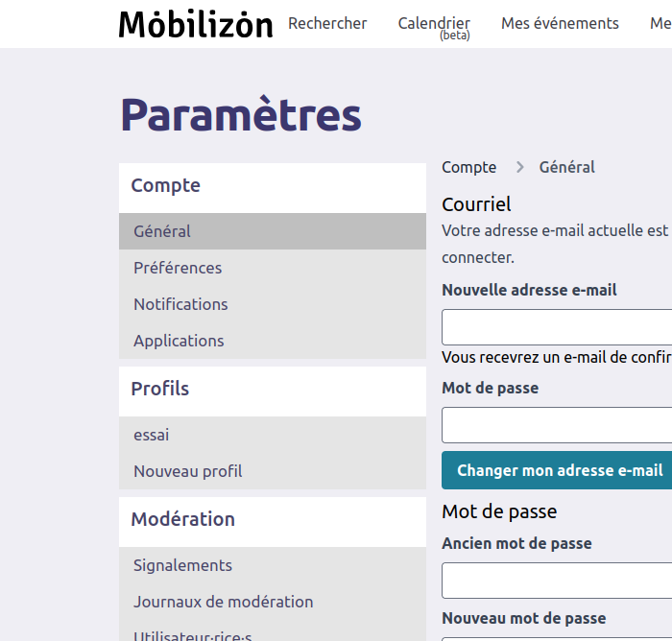Go to Mes événements
672x641 pixels.
(x=560, y=24)
